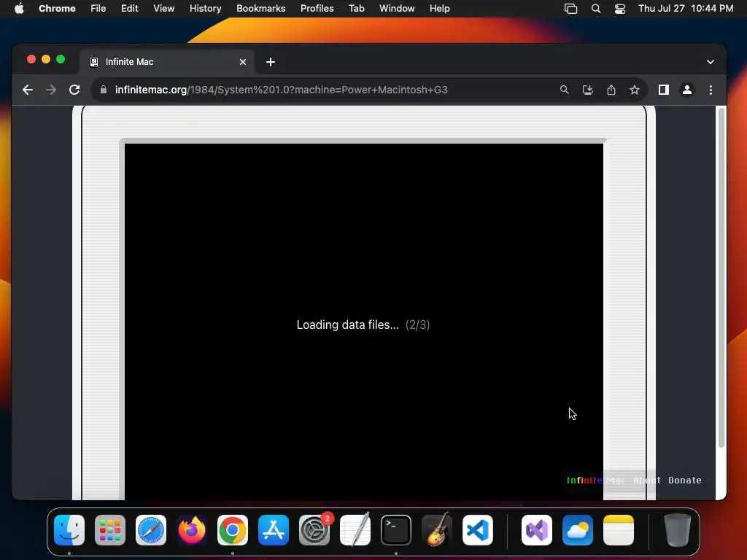Open TextEdit from the Dock
Screen dimensions: 747x560
click(355, 530)
